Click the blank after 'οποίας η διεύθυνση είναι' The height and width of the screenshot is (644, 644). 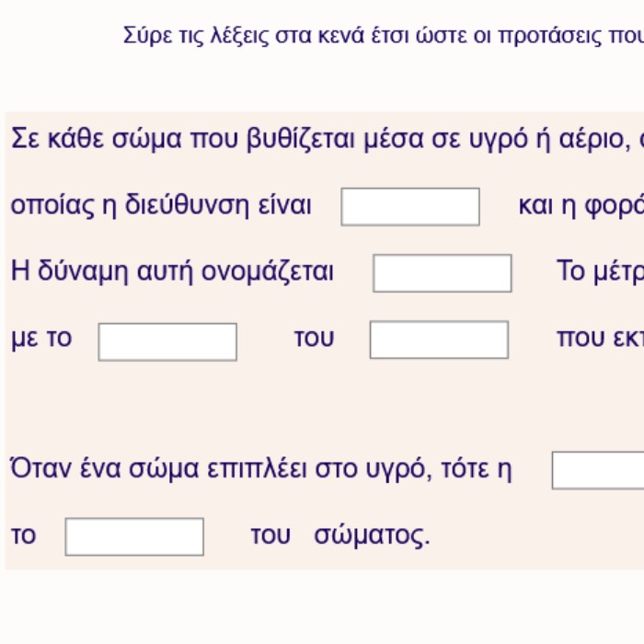click(x=410, y=207)
